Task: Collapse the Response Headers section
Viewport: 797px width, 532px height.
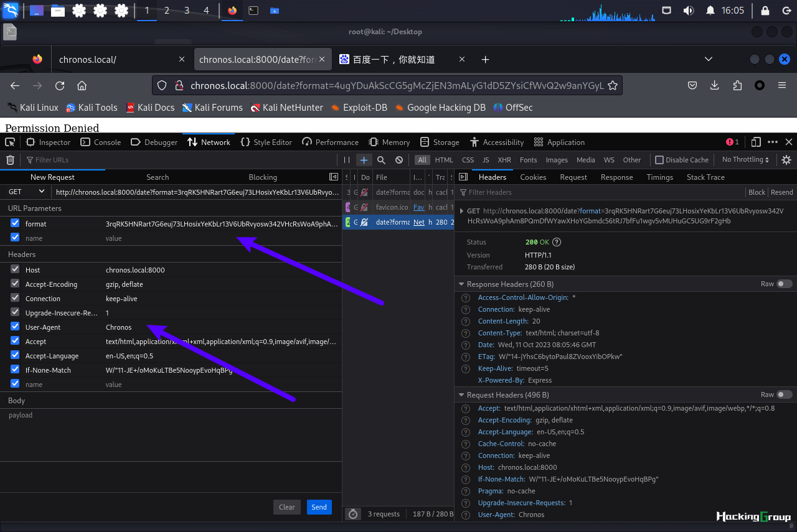Action: (x=461, y=284)
